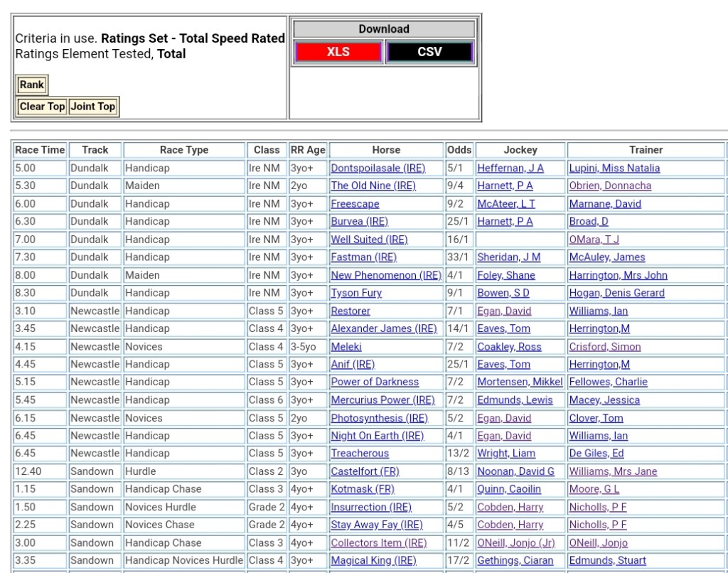Click the Joint Top button
Screen dimensions: 728x573
coord(92,107)
